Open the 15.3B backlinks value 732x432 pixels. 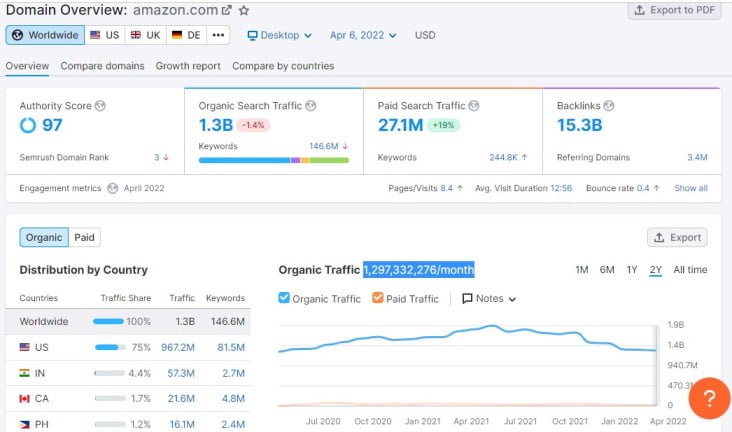(x=579, y=125)
